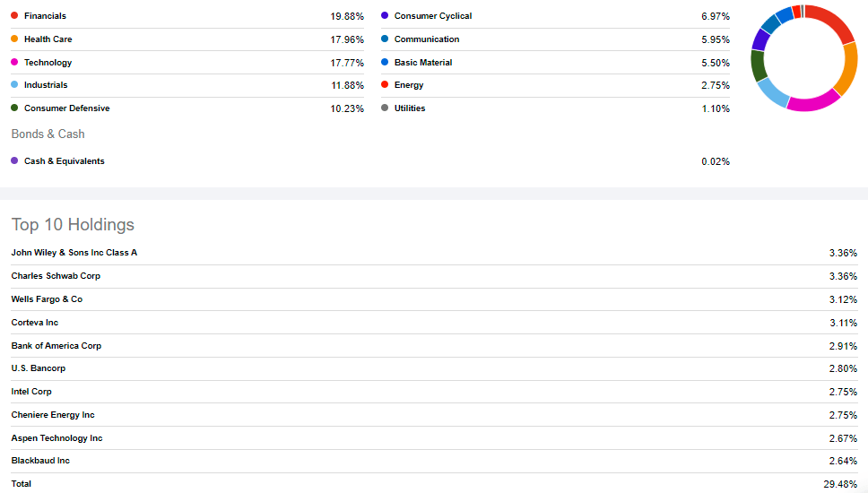Image resolution: width=868 pixels, height=493 pixels.
Task: Click the 29.48% total value
Action: point(840,485)
